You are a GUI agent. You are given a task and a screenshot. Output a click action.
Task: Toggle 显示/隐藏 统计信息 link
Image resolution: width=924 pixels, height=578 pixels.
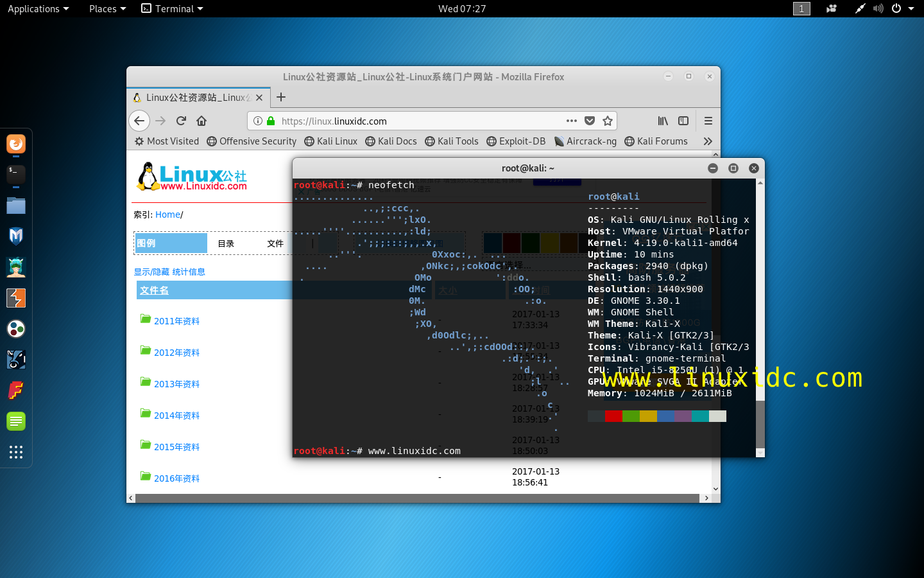[169, 272]
